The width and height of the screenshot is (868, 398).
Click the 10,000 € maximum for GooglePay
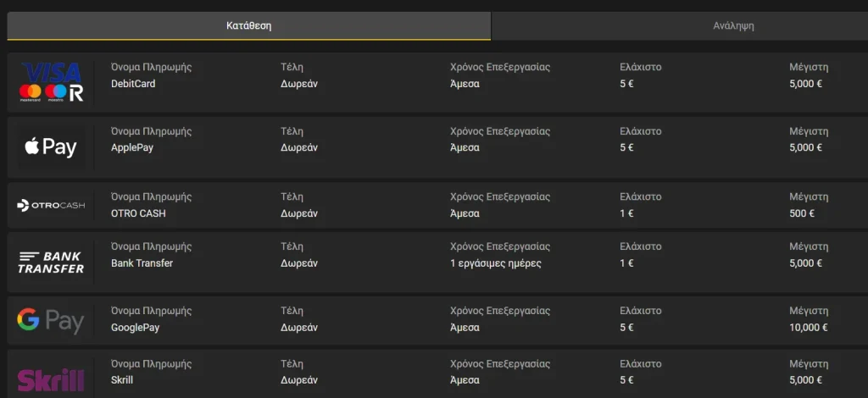tap(808, 328)
